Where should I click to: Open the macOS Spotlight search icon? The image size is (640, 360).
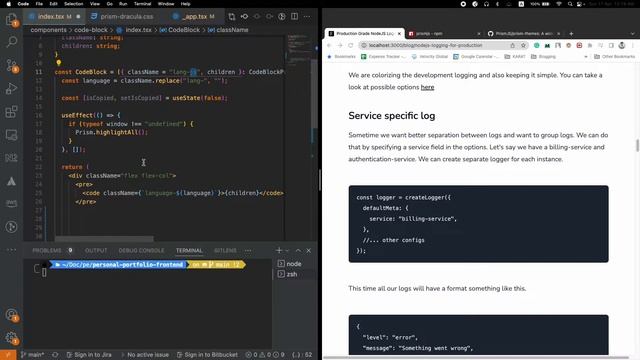(570, 4)
